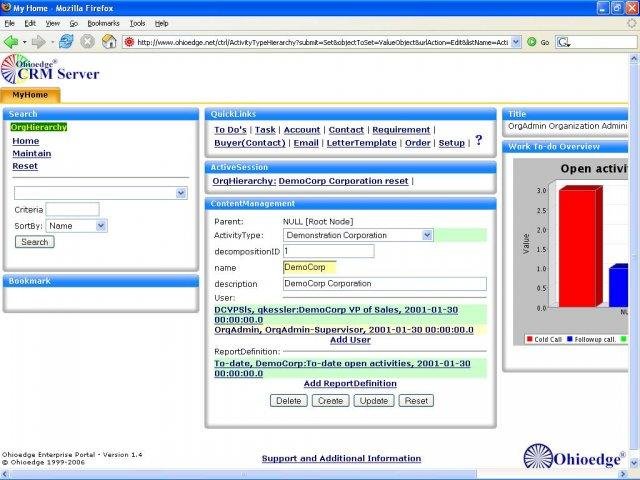Open the Task quick link
Screen dimensions: 640x480
[x=265, y=130]
